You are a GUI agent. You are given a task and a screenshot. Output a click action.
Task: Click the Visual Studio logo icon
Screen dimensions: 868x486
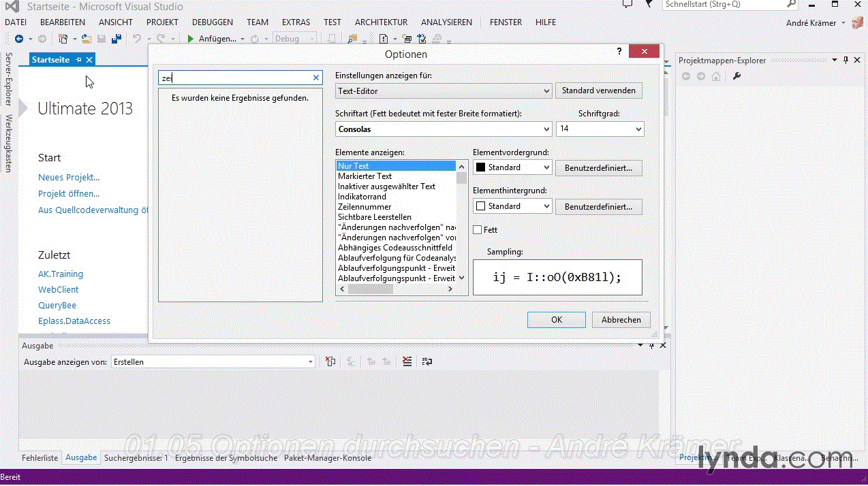pos(12,7)
